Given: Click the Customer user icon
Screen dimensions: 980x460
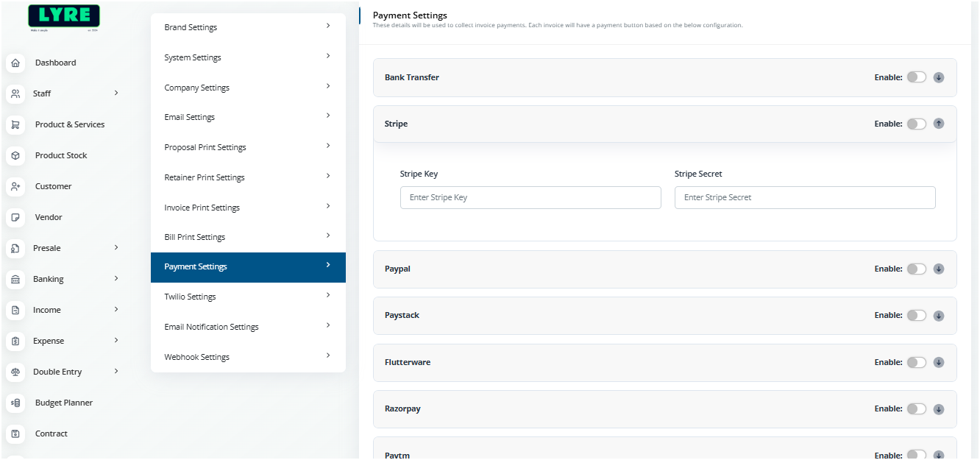Looking at the screenshot, I should (x=15, y=187).
